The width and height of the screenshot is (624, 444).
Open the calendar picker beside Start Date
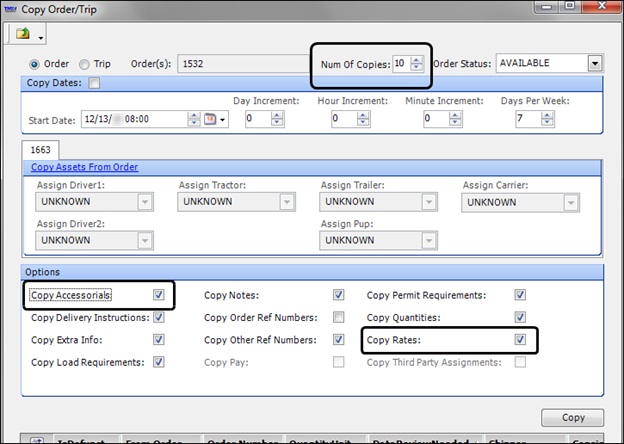tap(211, 119)
